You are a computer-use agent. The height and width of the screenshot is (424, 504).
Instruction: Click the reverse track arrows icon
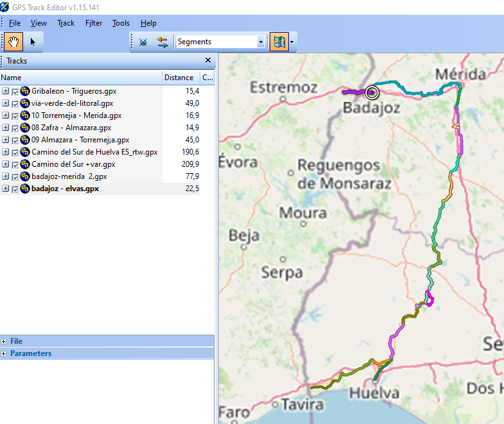pos(162,42)
